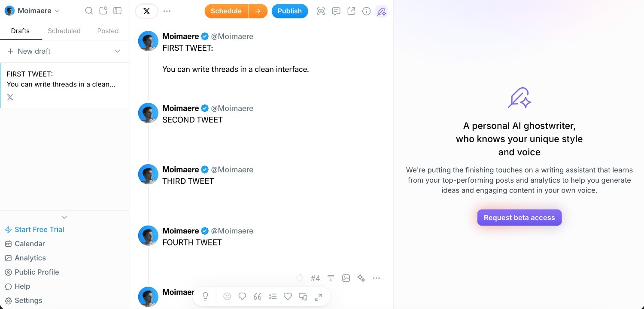
Task: Toggle the AI ghostwriter panel icon
Action: tap(381, 11)
